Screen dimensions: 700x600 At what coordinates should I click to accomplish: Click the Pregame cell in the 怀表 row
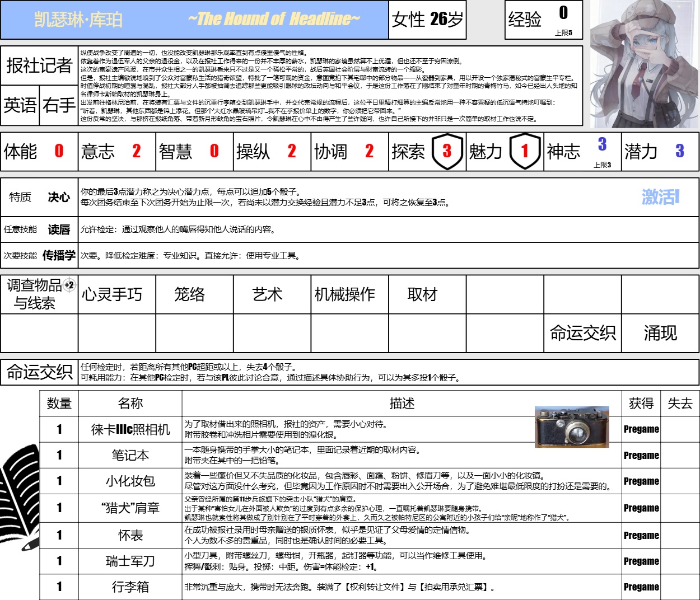[x=641, y=535]
